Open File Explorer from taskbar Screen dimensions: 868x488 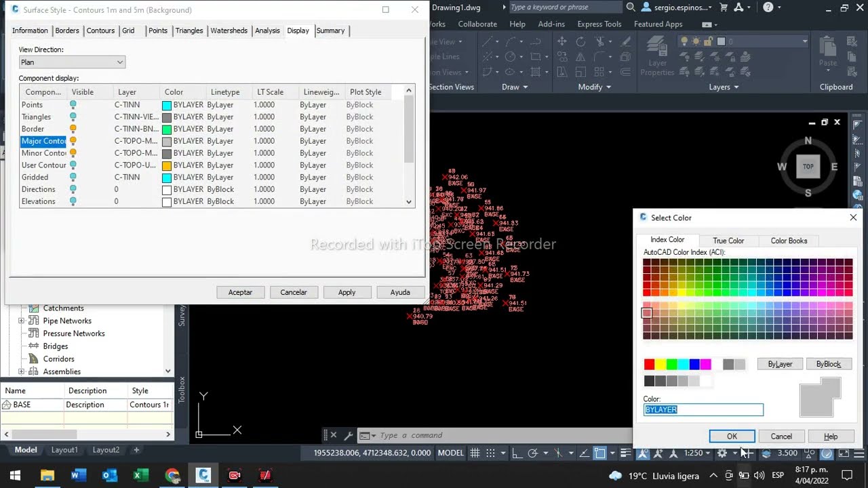(47, 475)
